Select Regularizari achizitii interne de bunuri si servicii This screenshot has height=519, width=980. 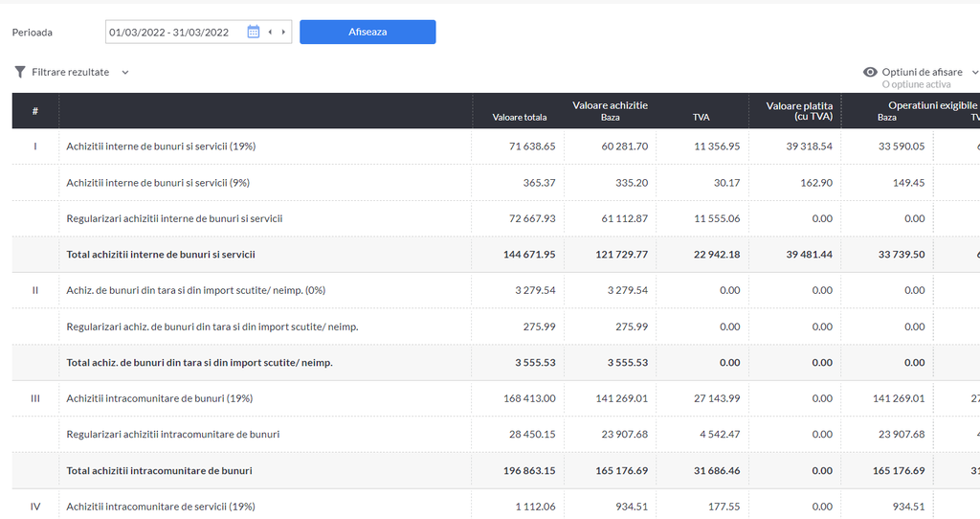(497, 219)
